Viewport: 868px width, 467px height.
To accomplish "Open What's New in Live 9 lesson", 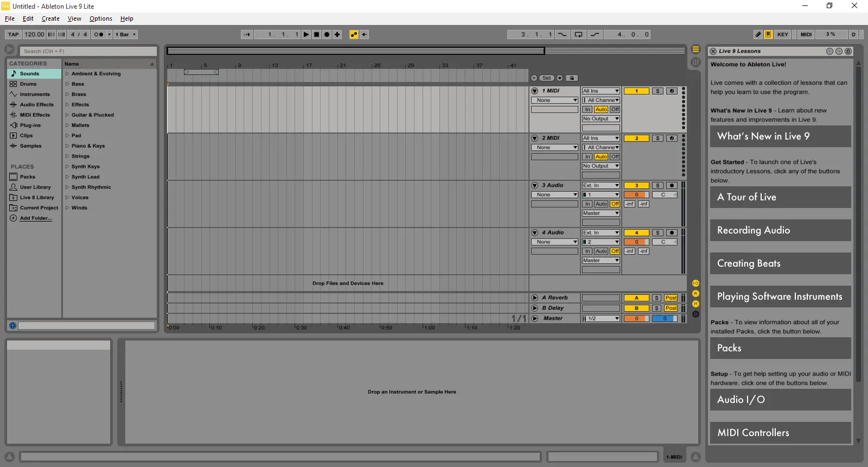I will (780, 136).
